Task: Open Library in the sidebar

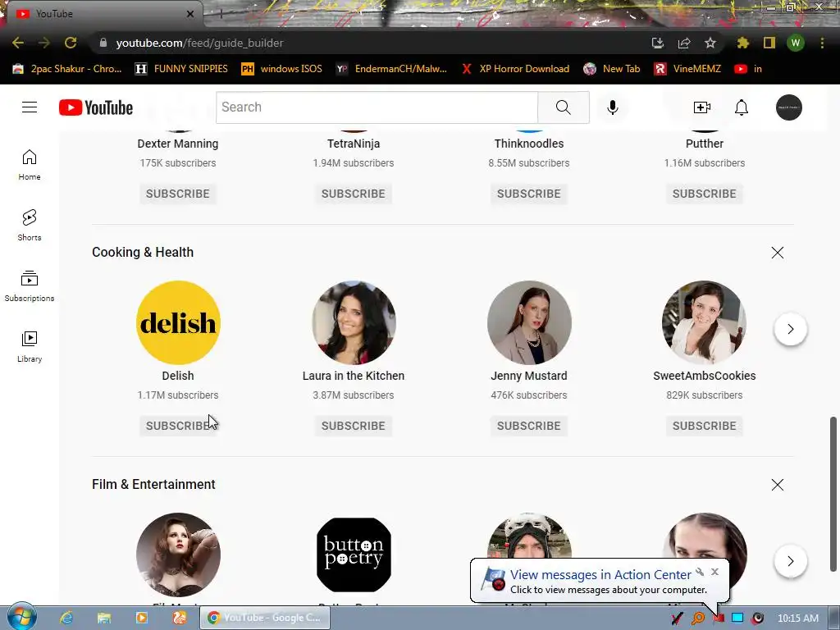Action: [30, 347]
